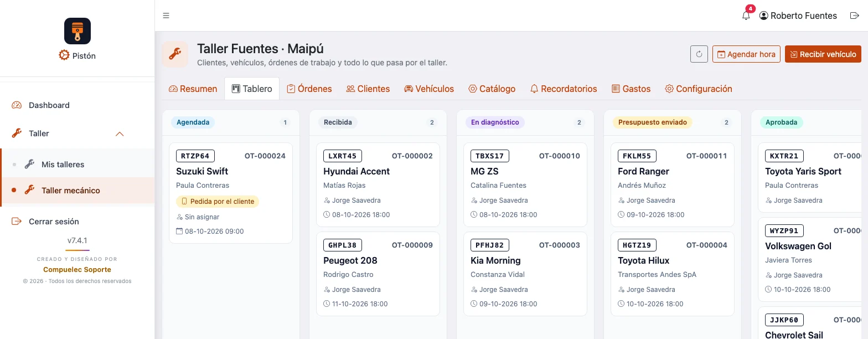Viewport: 868px width, 339px height.
Task: Click the clock icon beside 11-10-2026 18:00
Action: point(327,304)
